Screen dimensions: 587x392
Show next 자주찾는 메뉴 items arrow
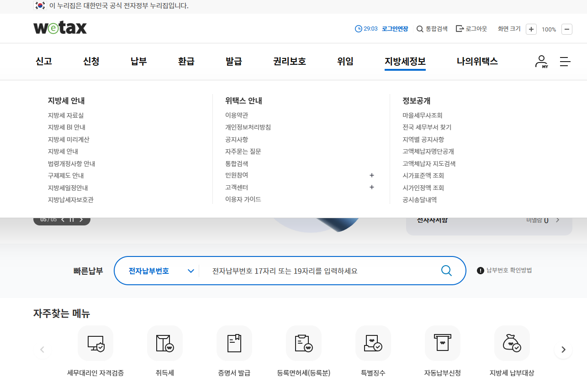[563, 350]
